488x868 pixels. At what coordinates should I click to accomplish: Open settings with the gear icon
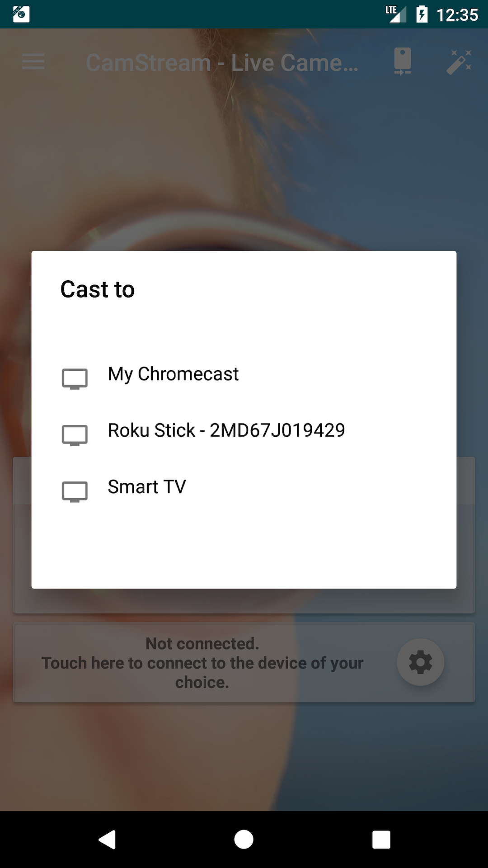[421, 662]
